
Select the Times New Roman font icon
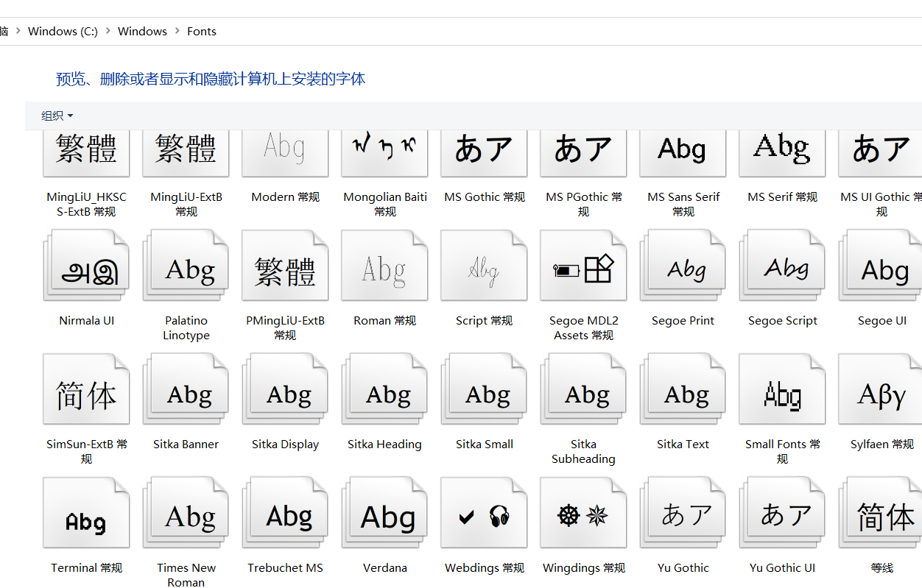186,512
